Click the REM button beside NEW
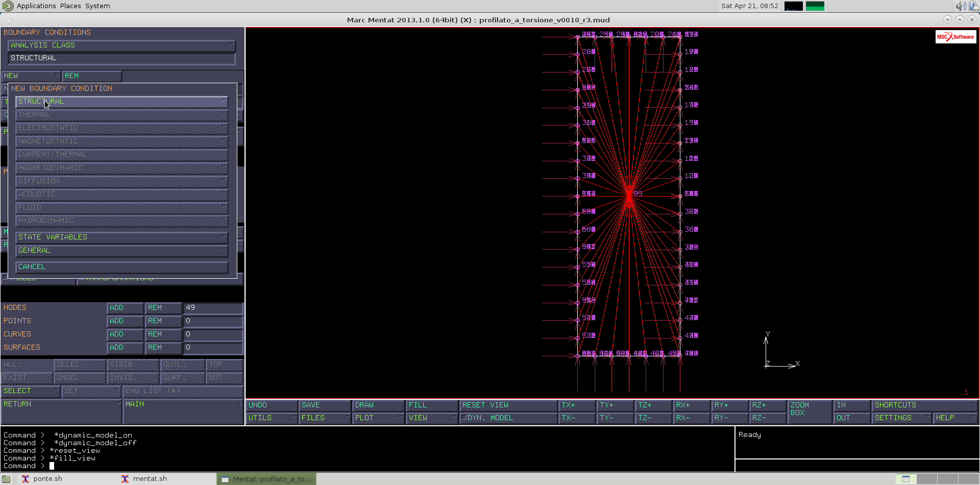Image resolution: width=980 pixels, height=485 pixels. pos(92,76)
